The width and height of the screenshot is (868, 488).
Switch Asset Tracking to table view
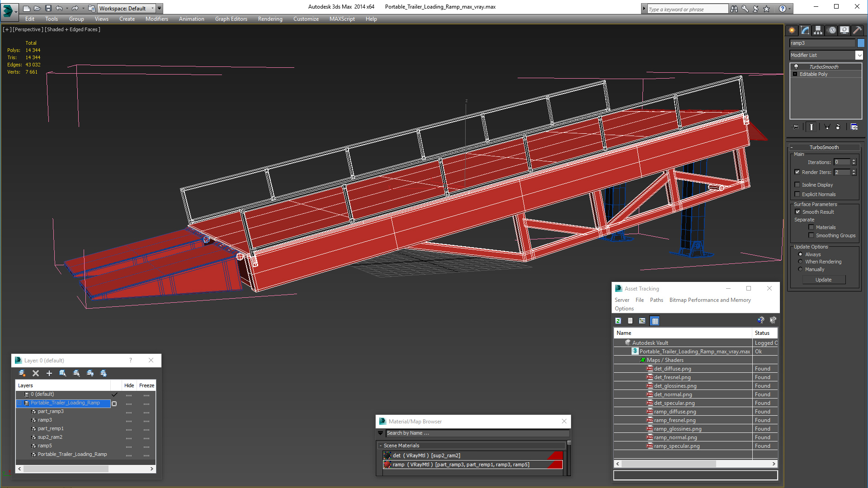pyautogui.click(x=655, y=321)
